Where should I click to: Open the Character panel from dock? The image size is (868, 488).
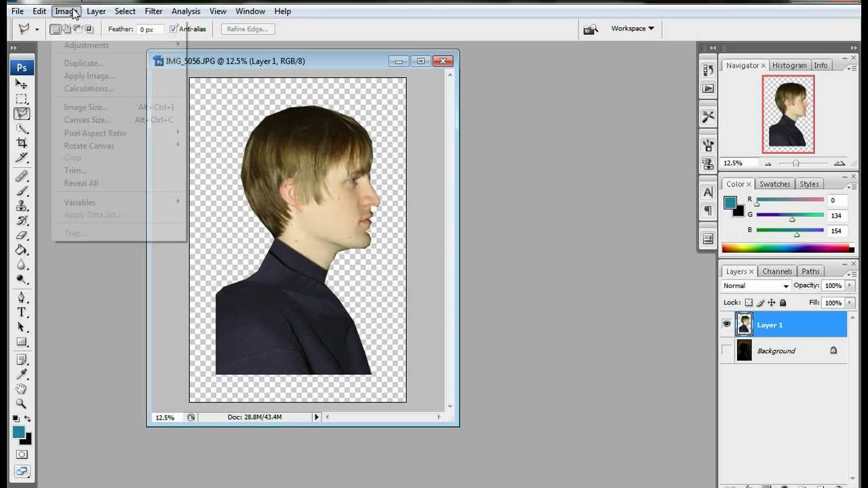coord(708,192)
